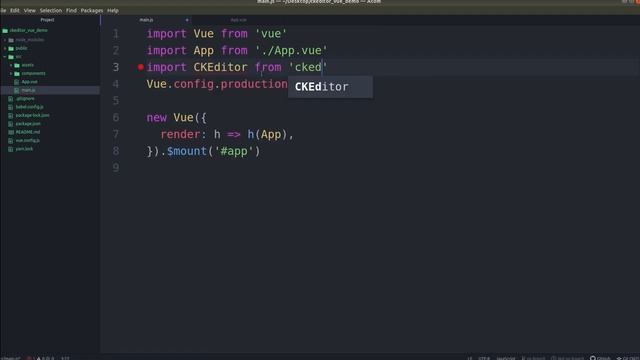Click the '#app' string on line 8
This screenshot has height=360, width=640.
pyautogui.click(x=234, y=151)
